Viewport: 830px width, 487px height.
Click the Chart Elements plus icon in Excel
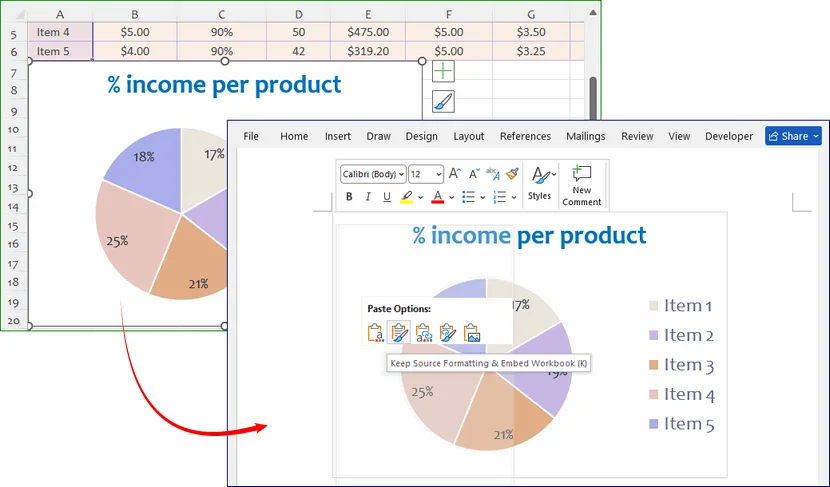point(443,71)
